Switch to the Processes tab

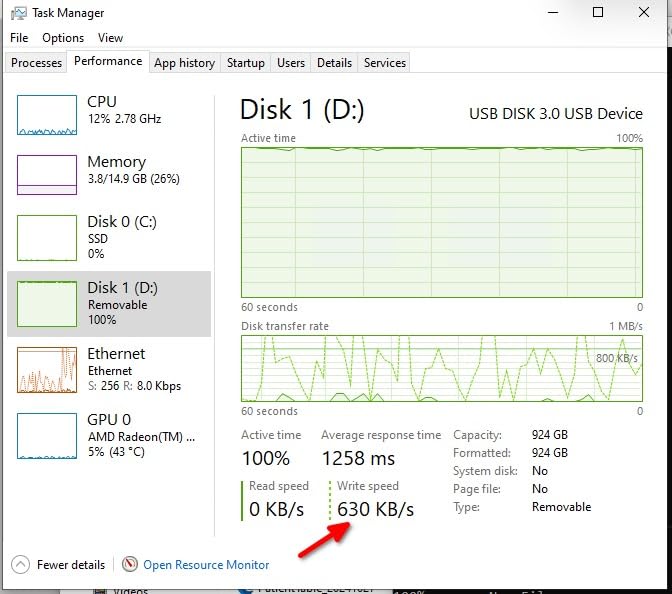tap(36, 63)
